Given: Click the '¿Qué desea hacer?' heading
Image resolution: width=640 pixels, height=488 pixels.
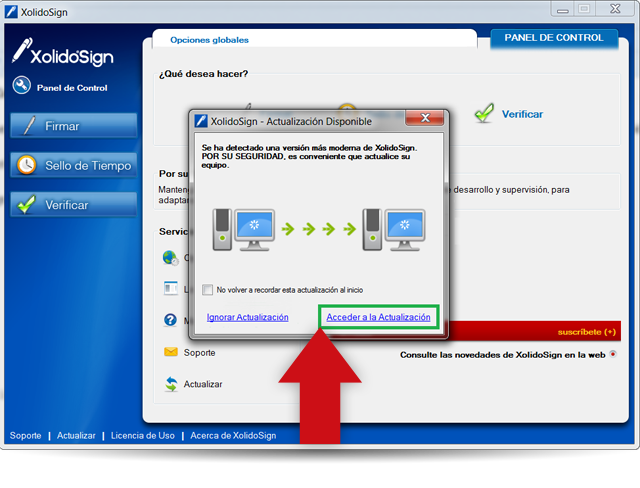Looking at the screenshot, I should pyautogui.click(x=203, y=74).
